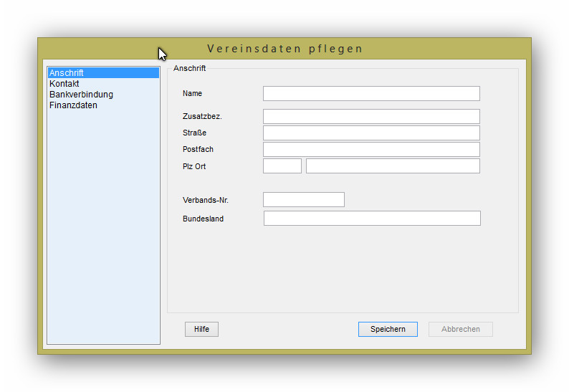
Task: Click the Straße input field
Action: coord(370,133)
